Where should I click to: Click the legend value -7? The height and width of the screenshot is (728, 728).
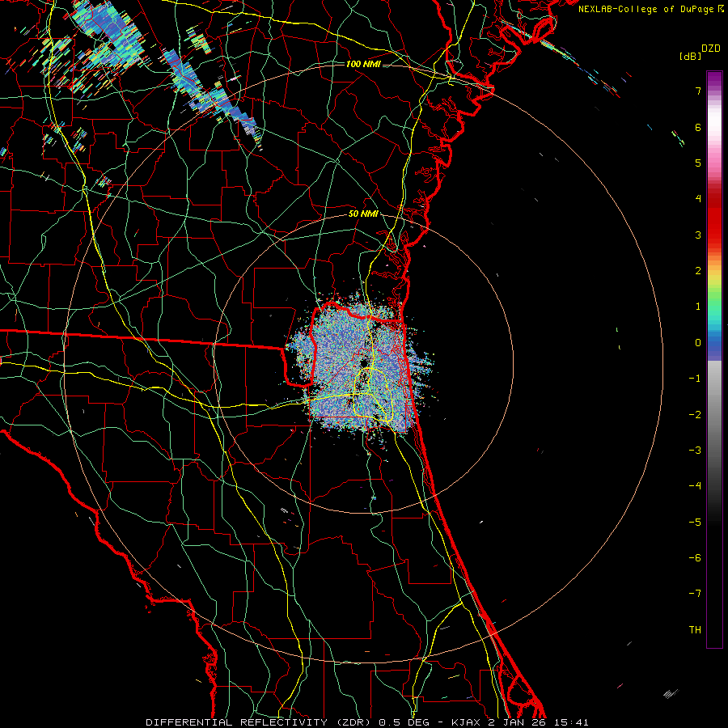[695, 594]
